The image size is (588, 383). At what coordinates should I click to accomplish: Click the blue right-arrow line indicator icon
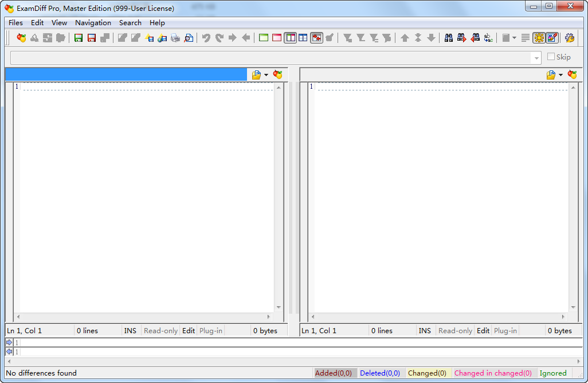[x=9, y=342]
